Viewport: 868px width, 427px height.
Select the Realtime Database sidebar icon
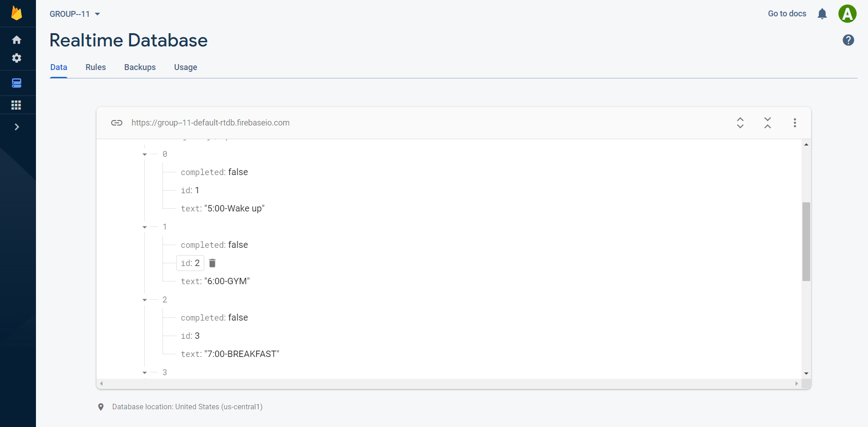click(x=17, y=83)
